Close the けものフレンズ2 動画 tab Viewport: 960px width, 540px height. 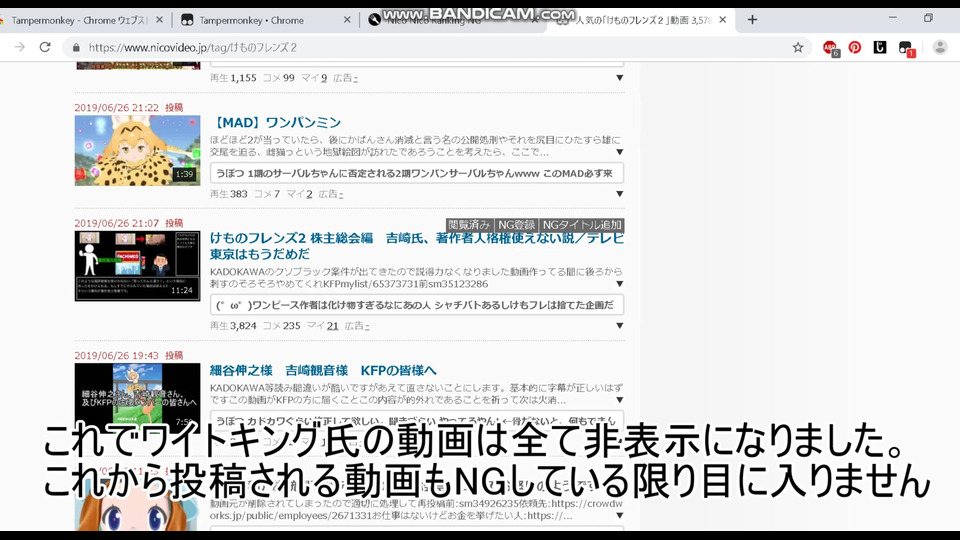pyautogui.click(x=722, y=20)
